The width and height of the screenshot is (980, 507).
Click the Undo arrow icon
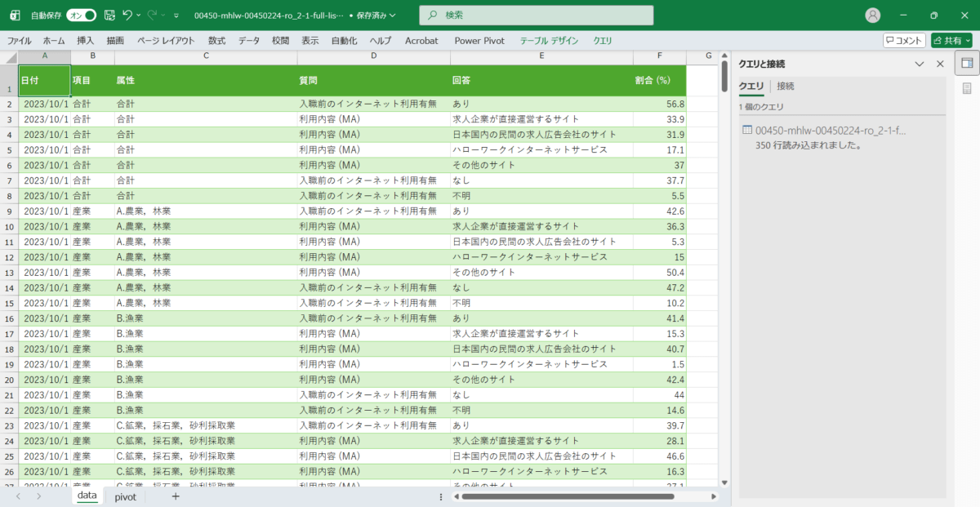pos(127,16)
